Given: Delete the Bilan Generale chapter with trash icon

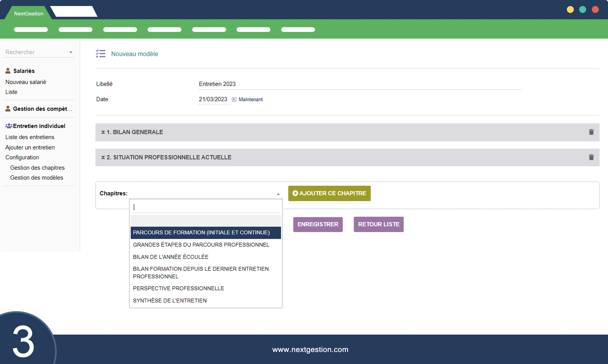Looking at the screenshot, I should pyautogui.click(x=591, y=132).
